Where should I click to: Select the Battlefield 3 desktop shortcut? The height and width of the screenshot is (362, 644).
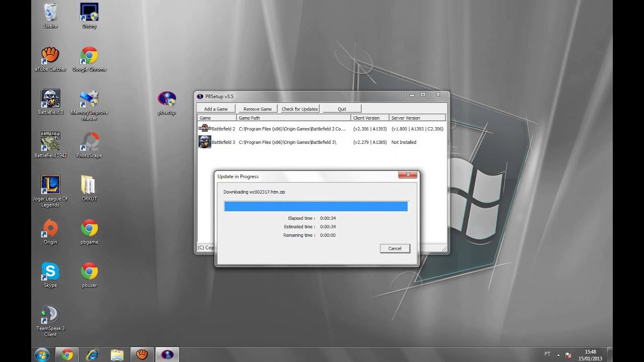click(50, 102)
